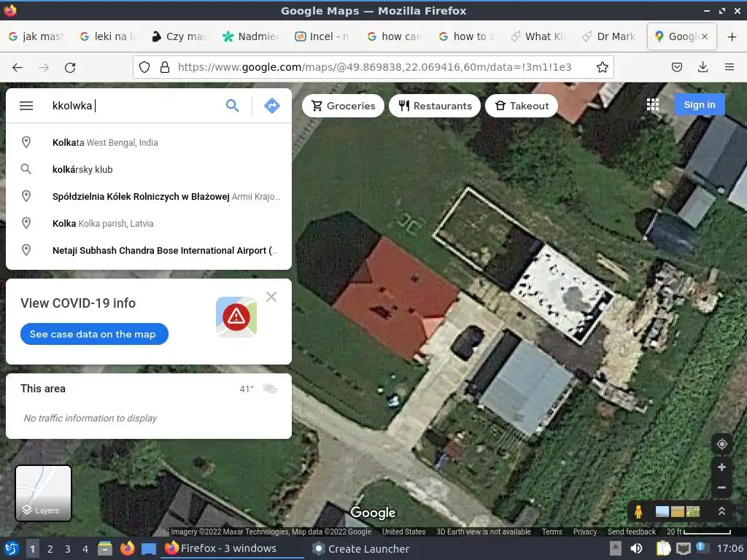The height and width of the screenshot is (560, 747).
Task: Select the Groceries category chip
Action: (x=343, y=106)
